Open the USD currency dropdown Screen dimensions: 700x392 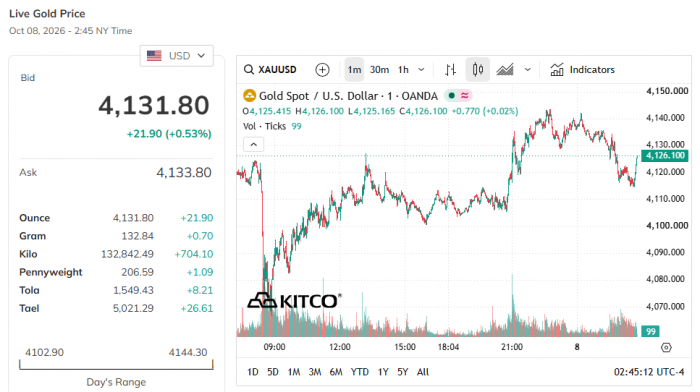point(176,56)
